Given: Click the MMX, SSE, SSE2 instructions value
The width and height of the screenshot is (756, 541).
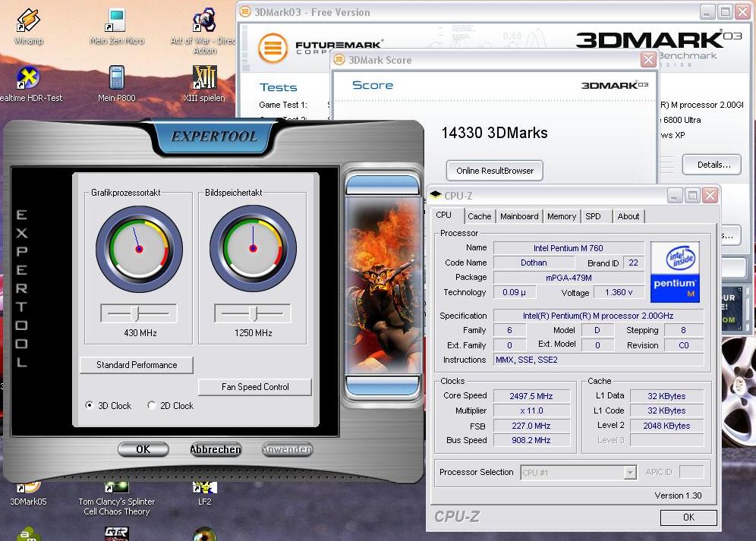Looking at the screenshot, I should (598, 360).
